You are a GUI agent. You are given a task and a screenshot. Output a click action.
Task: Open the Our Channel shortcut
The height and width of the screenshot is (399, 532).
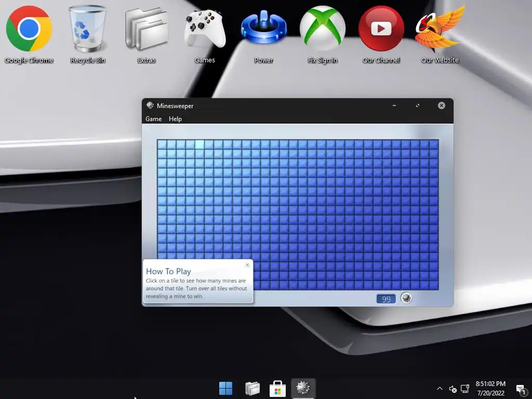pyautogui.click(x=381, y=34)
